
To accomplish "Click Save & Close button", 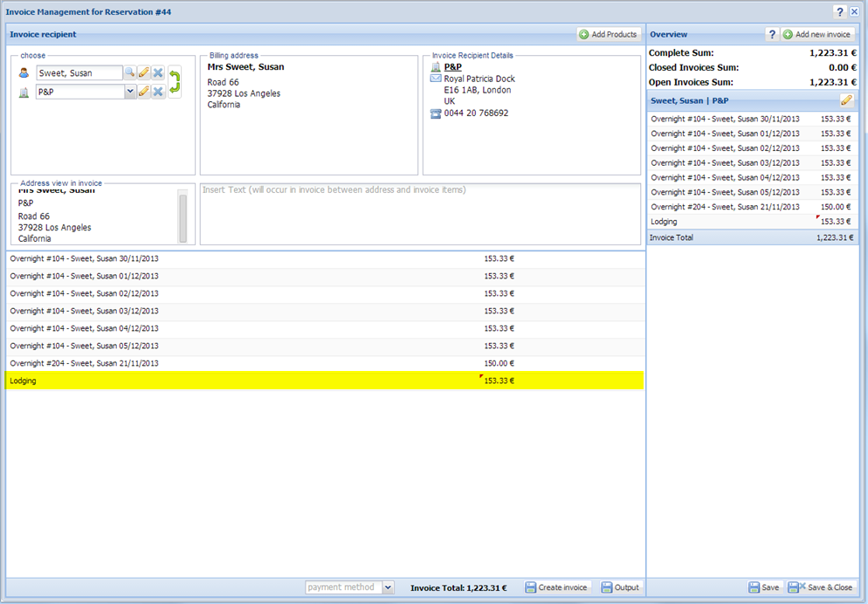I will coord(821,588).
